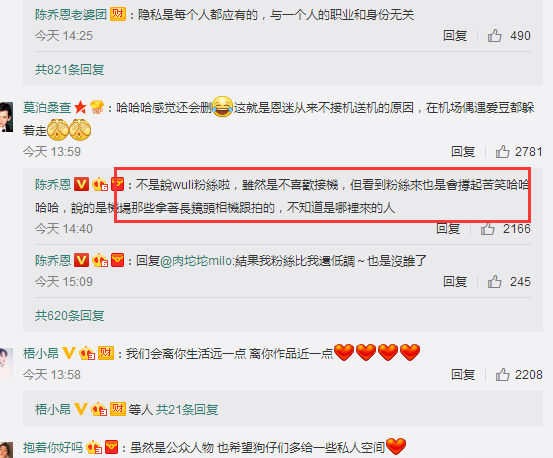553x458 pixels.
Task: Click 回复 on the 14:25 comment
Action: tap(455, 36)
